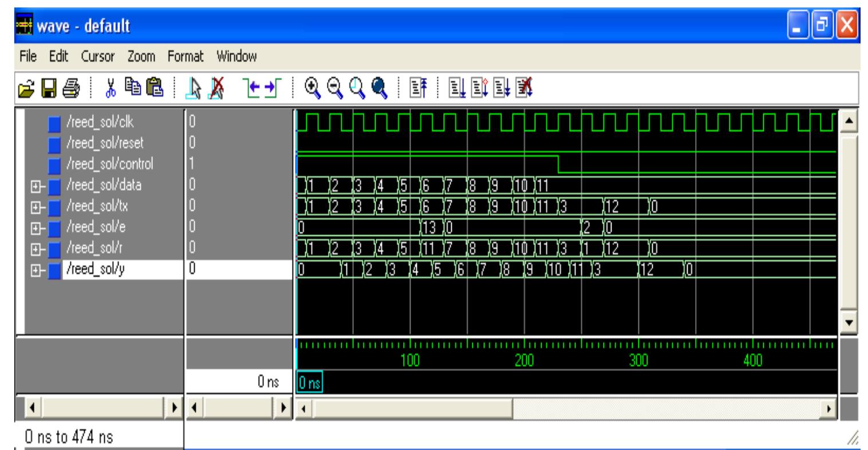Zoom out with the minus magnifier icon

pos(334,89)
